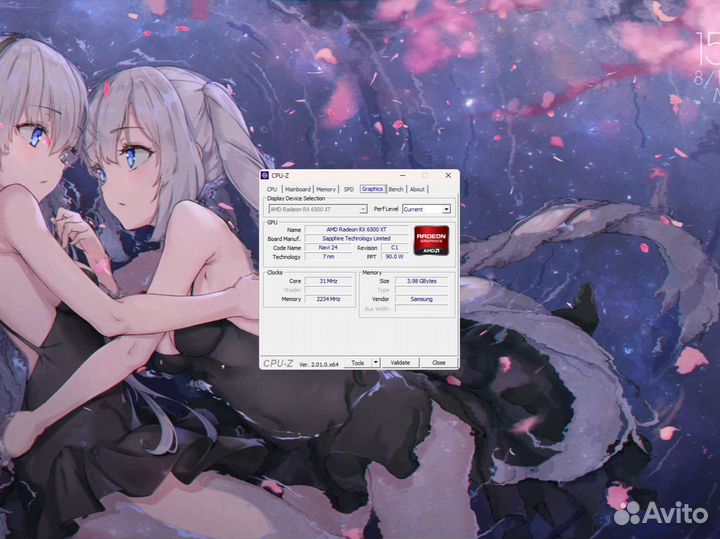Click the empty Bus Width field
The image size is (720, 539).
click(x=422, y=309)
